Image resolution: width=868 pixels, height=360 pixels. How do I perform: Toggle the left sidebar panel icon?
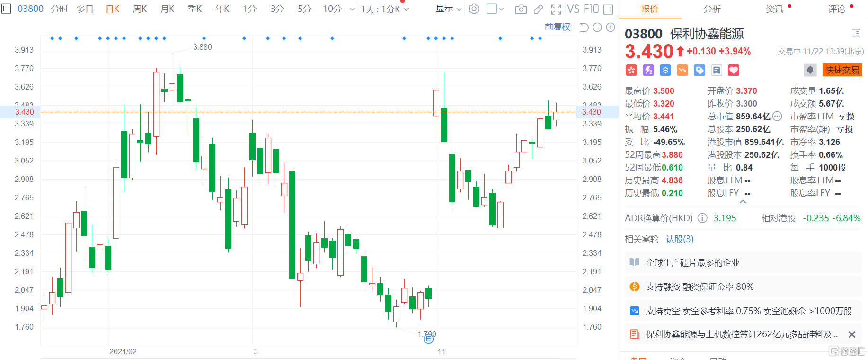pos(6,9)
